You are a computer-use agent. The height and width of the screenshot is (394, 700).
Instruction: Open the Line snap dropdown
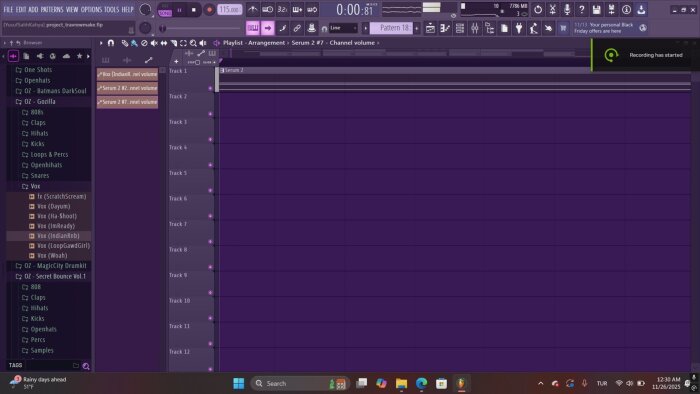(343, 28)
